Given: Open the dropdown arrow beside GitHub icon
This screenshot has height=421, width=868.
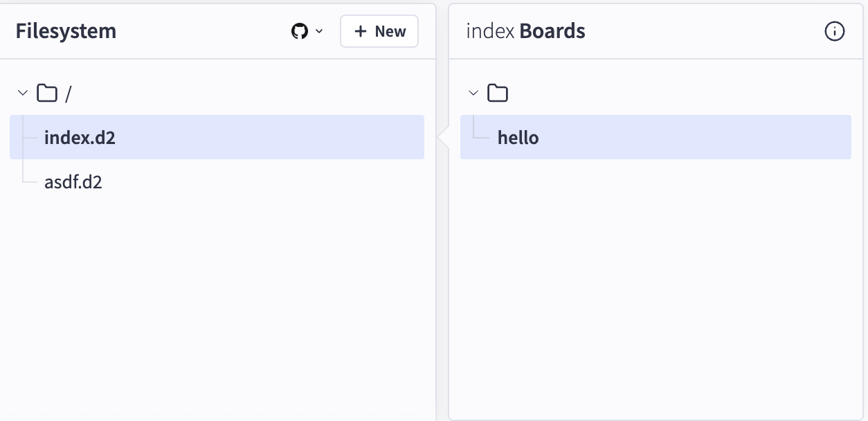Looking at the screenshot, I should pyautogui.click(x=319, y=31).
